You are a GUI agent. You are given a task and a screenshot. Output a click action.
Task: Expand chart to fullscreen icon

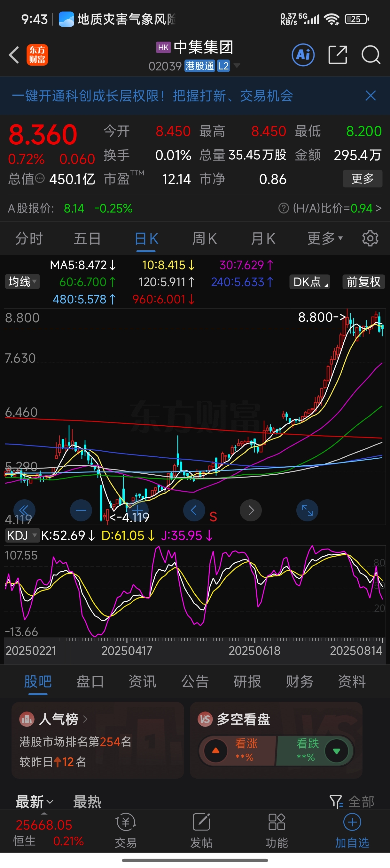[307, 510]
